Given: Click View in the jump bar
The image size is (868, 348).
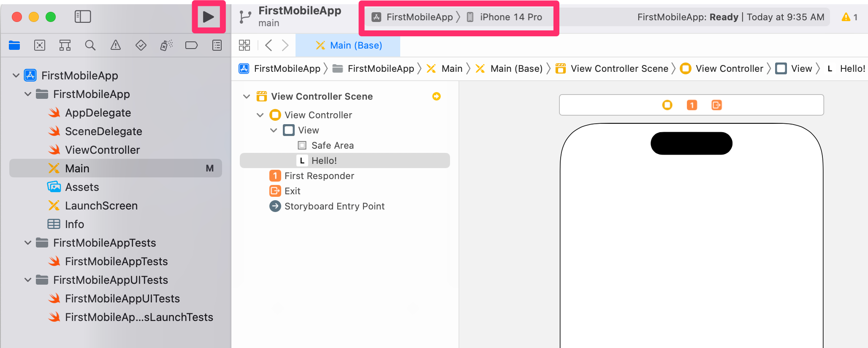Looking at the screenshot, I should click(794, 68).
